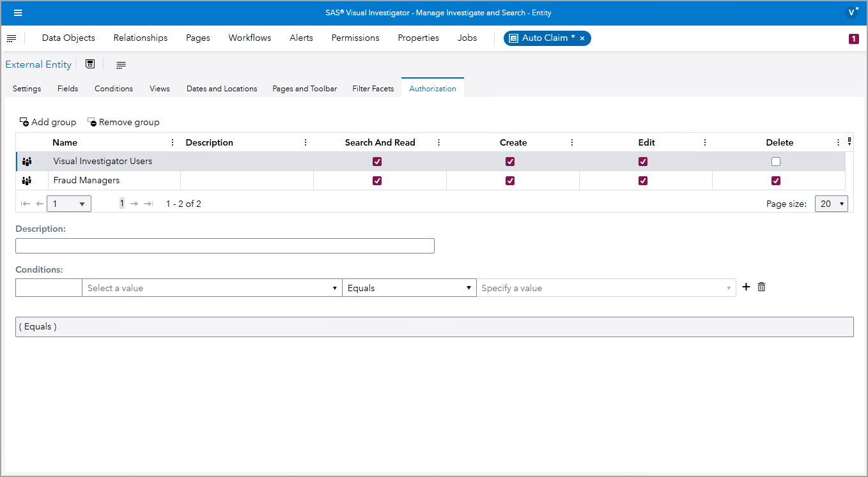Click the list icon next to the save icon

click(120, 64)
